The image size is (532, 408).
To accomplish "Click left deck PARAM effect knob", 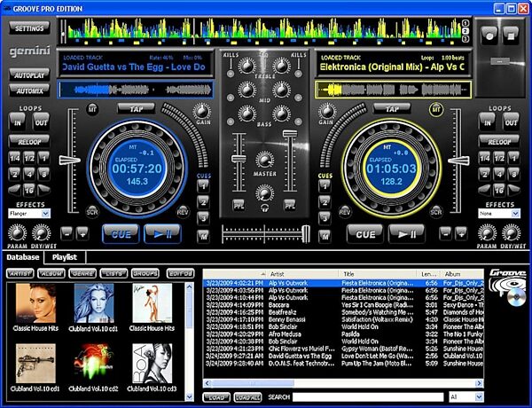I will [17, 233].
